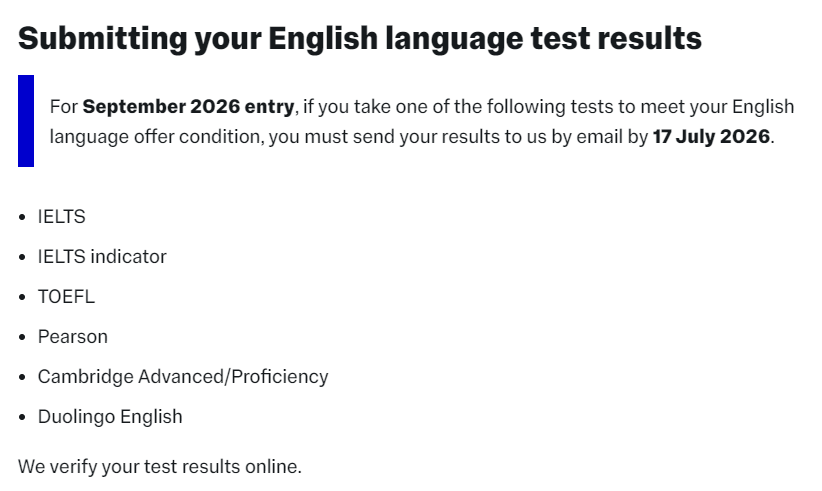Select the 'Duolingo English' list item
Image resolution: width=822 pixels, height=491 pixels.
click(110, 417)
